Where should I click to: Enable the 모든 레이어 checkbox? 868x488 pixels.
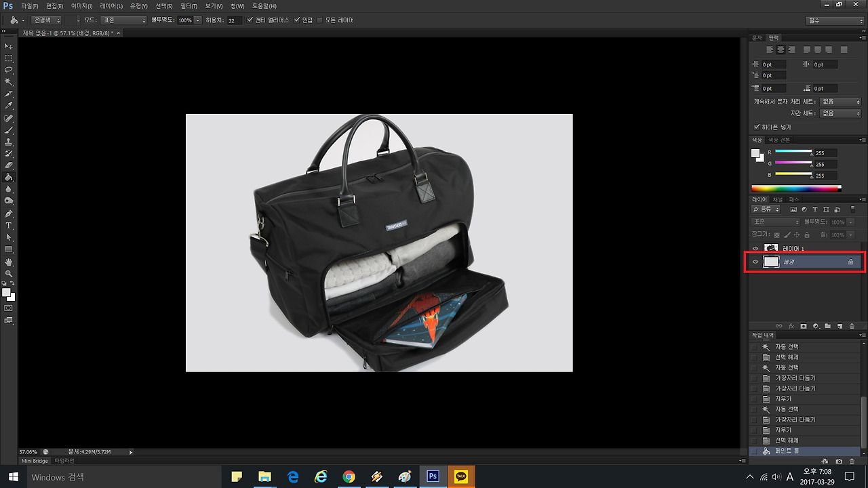[x=320, y=20]
